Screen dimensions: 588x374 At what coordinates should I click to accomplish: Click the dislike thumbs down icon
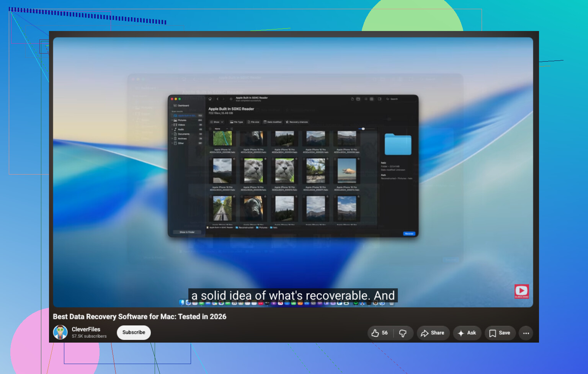tap(403, 333)
